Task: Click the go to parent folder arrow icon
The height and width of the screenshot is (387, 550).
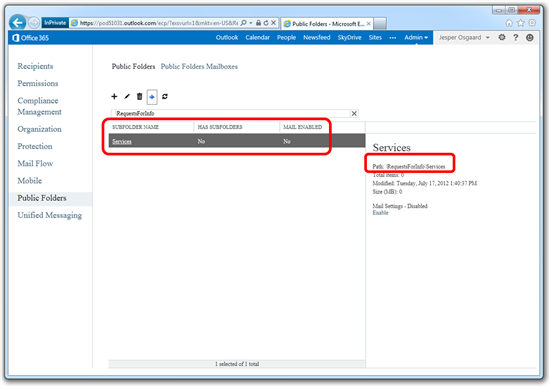Action: [x=152, y=97]
